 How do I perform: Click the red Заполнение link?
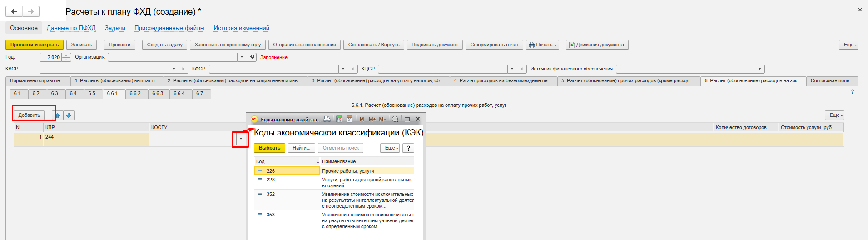click(274, 58)
